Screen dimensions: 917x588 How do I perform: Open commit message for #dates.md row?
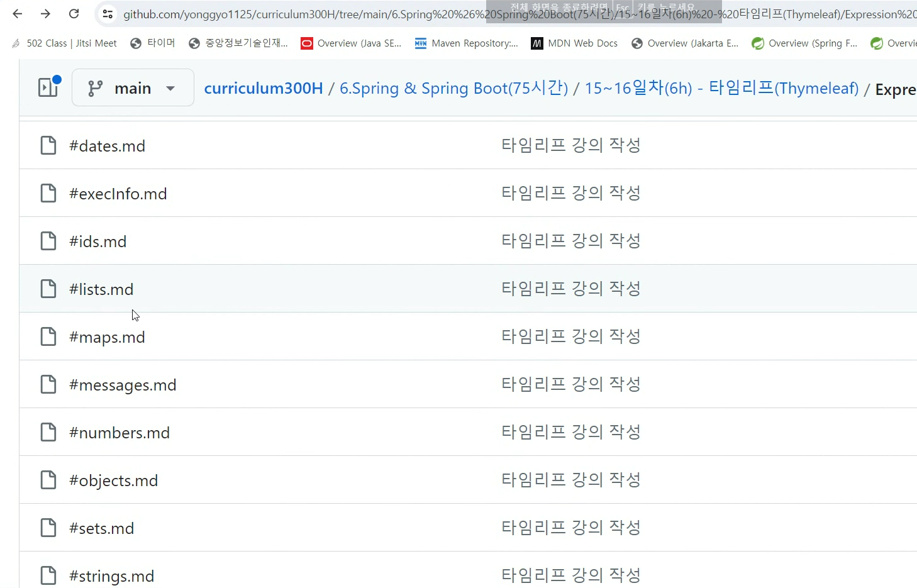571,145
